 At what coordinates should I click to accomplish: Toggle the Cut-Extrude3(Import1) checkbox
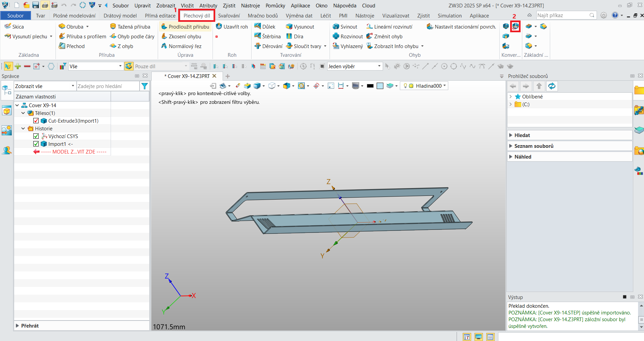[x=36, y=121]
